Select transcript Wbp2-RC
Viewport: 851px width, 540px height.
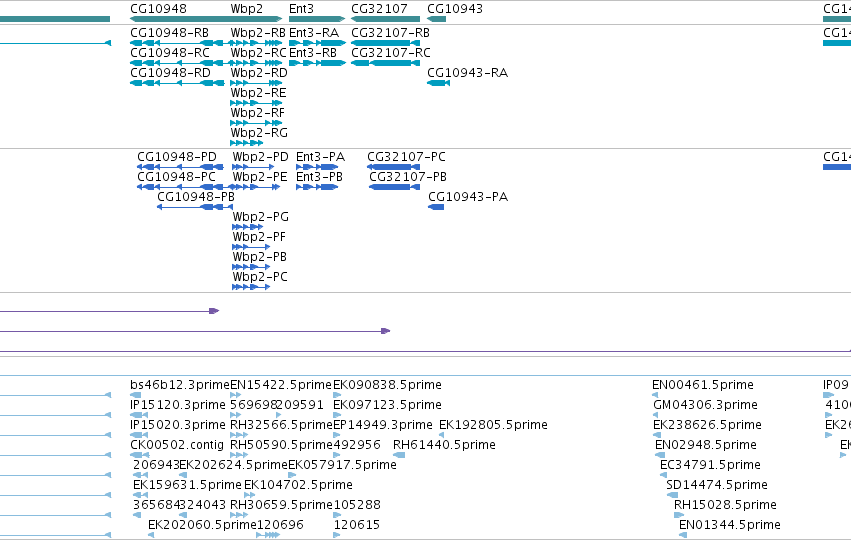click(258, 53)
